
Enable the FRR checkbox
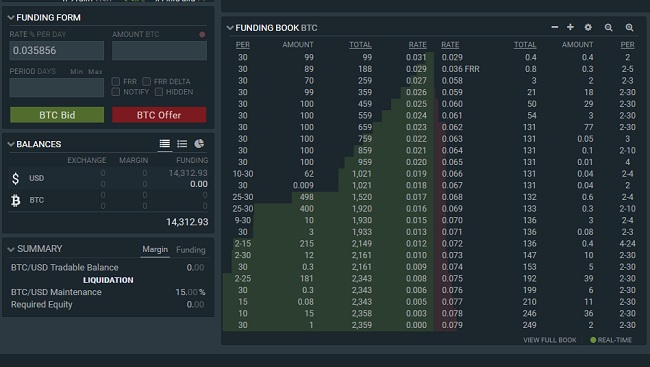pos(116,81)
